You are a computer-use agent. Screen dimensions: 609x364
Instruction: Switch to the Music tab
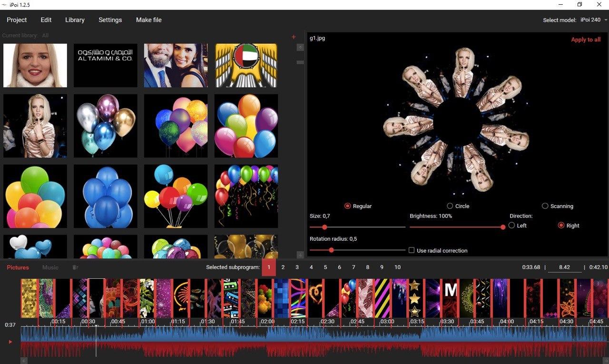tap(50, 267)
